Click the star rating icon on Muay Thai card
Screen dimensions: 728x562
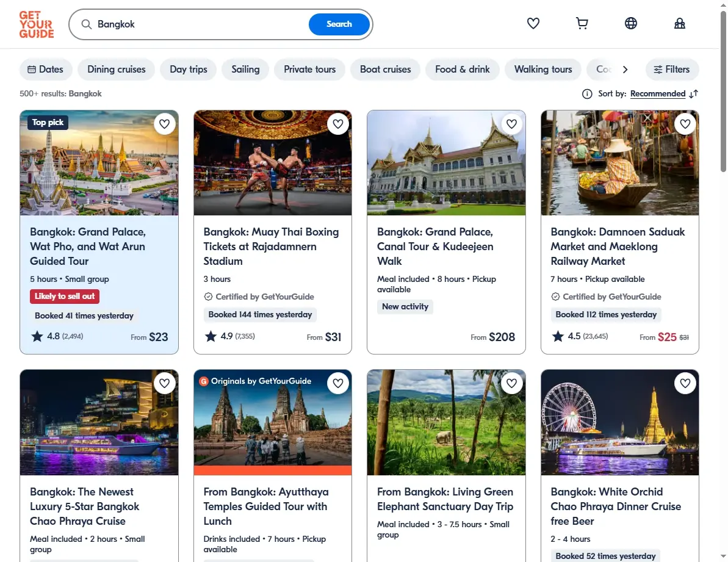tap(211, 336)
